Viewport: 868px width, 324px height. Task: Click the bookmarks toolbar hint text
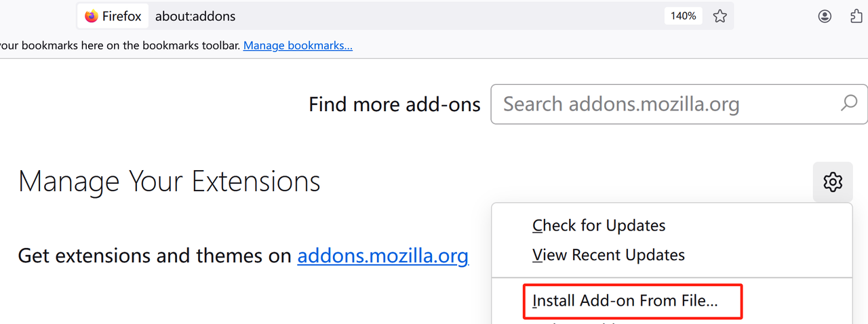[x=120, y=46]
